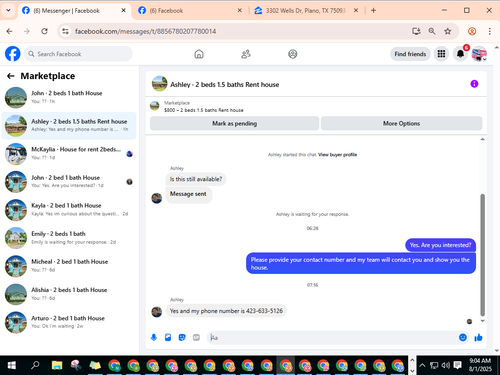
Task: Open View buyer profile link
Action: click(x=337, y=155)
